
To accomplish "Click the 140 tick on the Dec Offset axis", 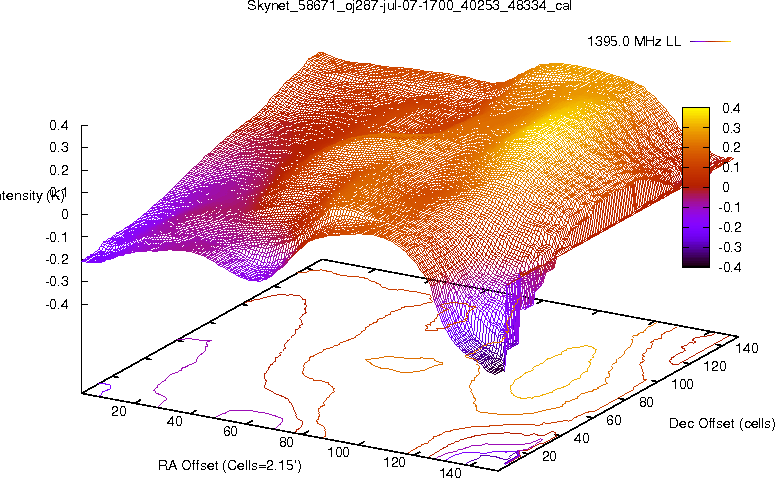I will point(747,348).
